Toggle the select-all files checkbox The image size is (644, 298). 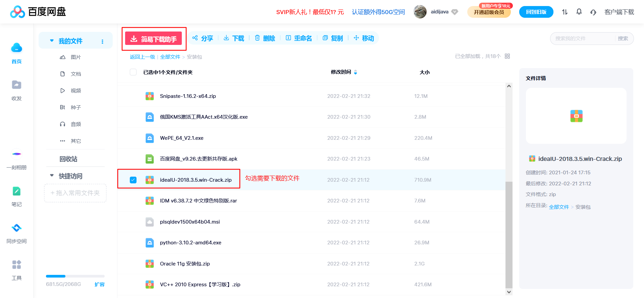(133, 72)
